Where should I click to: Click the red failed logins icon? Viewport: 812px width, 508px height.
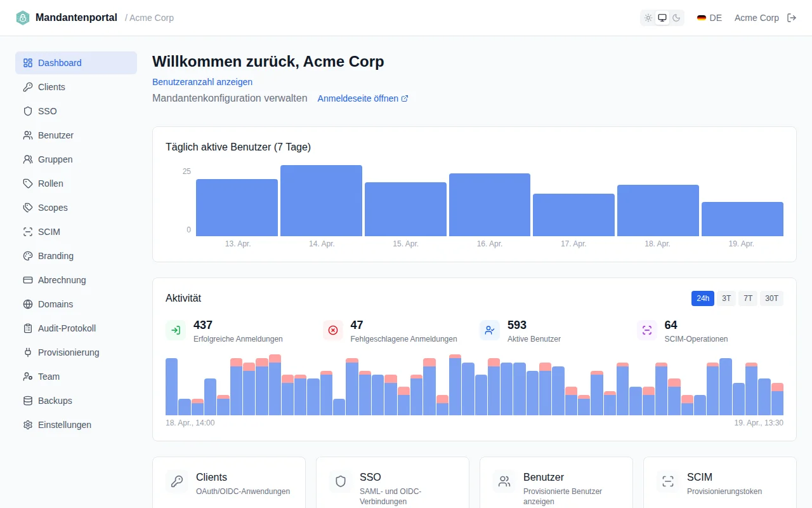[333, 330]
